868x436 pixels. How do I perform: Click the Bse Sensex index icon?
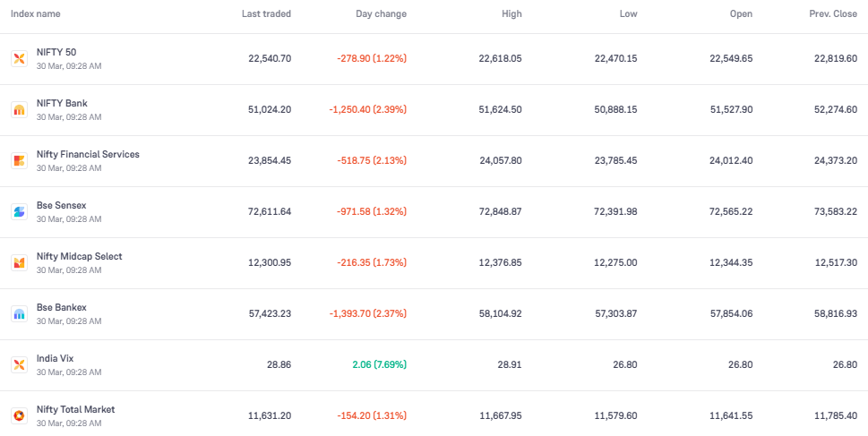pos(19,212)
